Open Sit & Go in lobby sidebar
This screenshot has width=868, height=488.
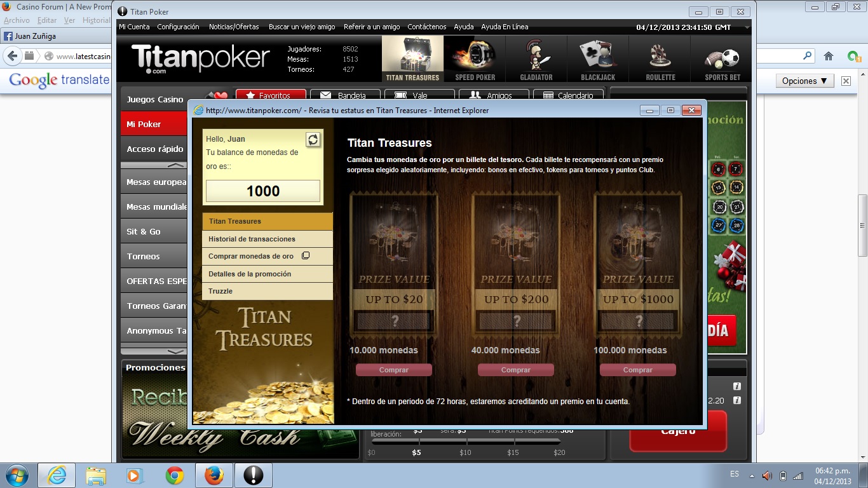pyautogui.click(x=154, y=231)
